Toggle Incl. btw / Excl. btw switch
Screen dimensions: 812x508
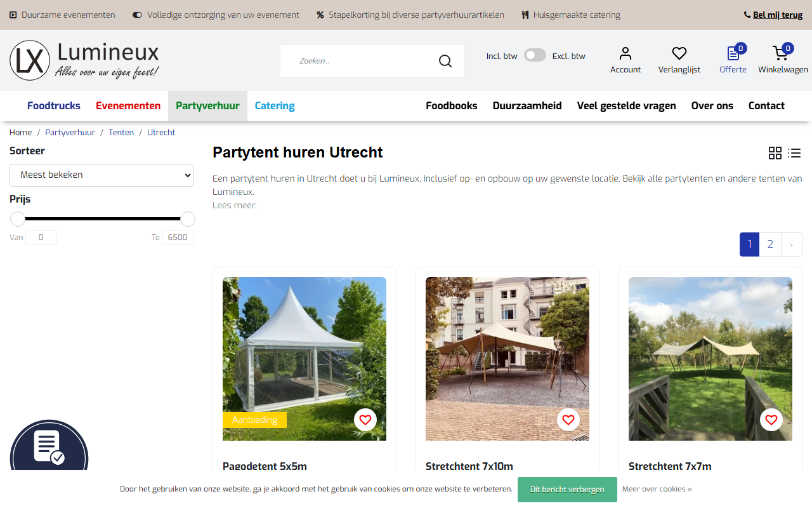535,55
